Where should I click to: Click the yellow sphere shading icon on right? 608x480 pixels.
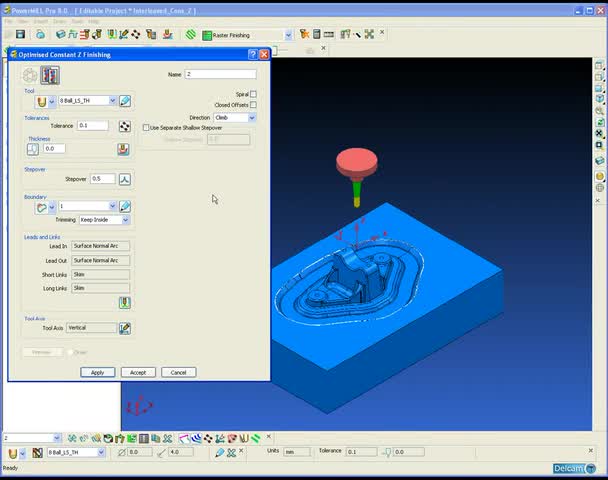(599, 176)
